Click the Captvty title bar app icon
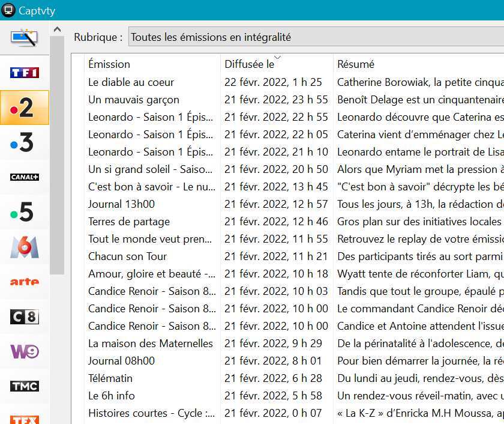 point(8,10)
